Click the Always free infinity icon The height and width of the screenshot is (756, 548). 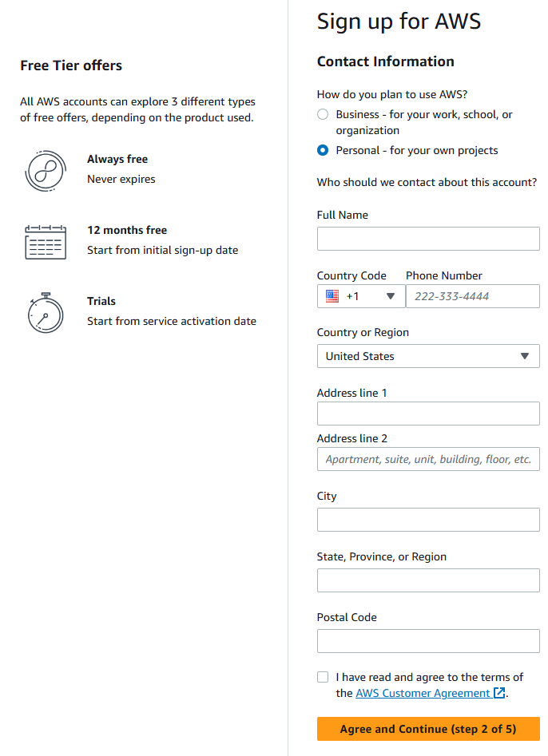pyautogui.click(x=45, y=170)
